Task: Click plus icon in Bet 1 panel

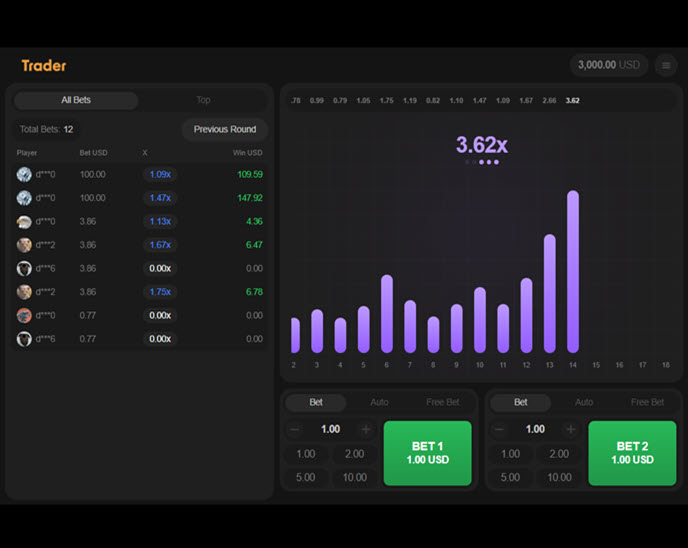Action: (x=366, y=429)
